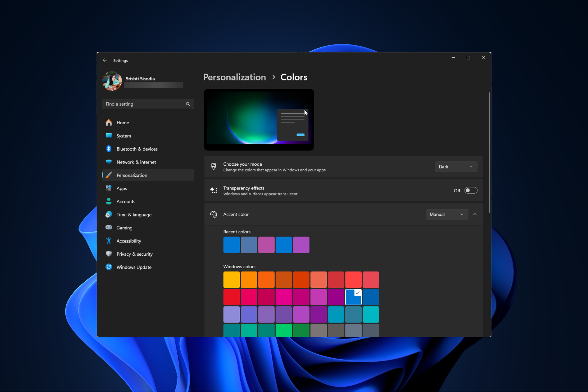This screenshot has width=588, height=392.
Task: Open the Choose your mode dropdown
Action: click(x=455, y=166)
